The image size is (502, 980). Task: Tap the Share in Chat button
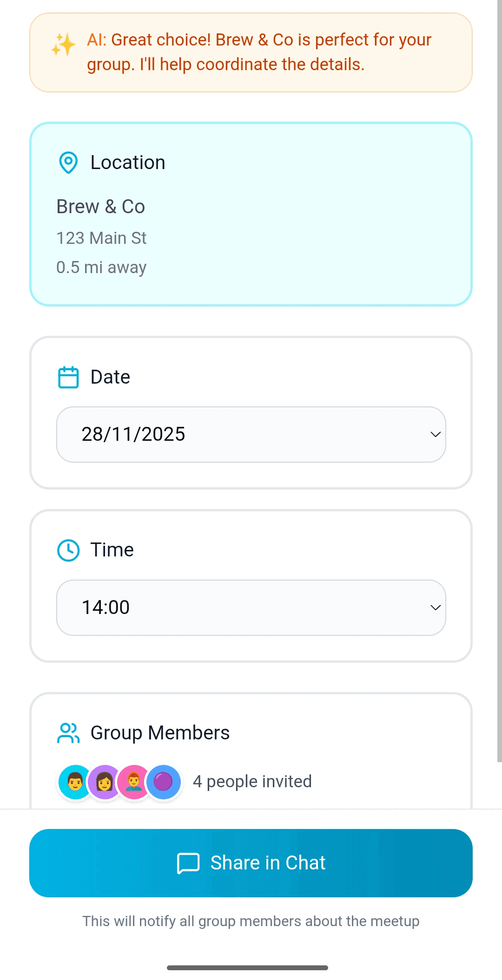pyautogui.click(x=251, y=863)
